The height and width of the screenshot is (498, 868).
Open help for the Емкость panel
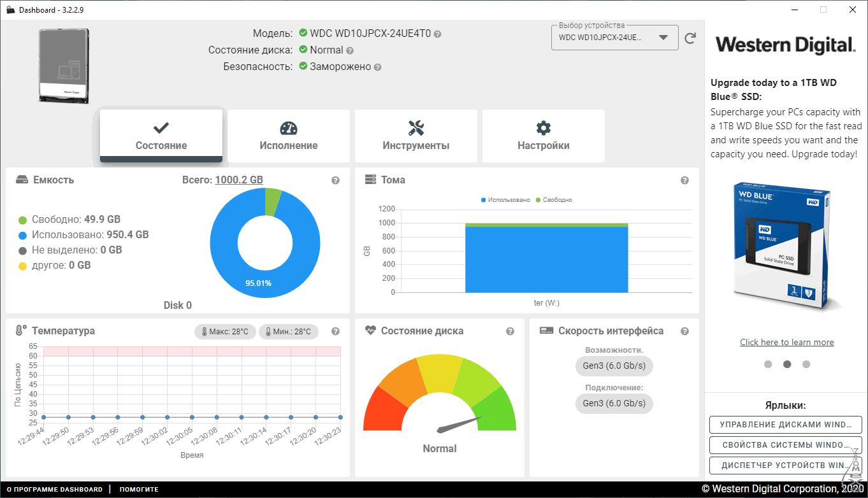336,181
